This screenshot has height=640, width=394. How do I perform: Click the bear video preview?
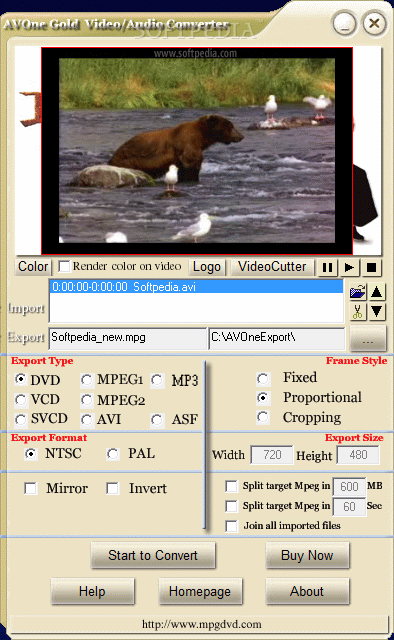click(197, 151)
